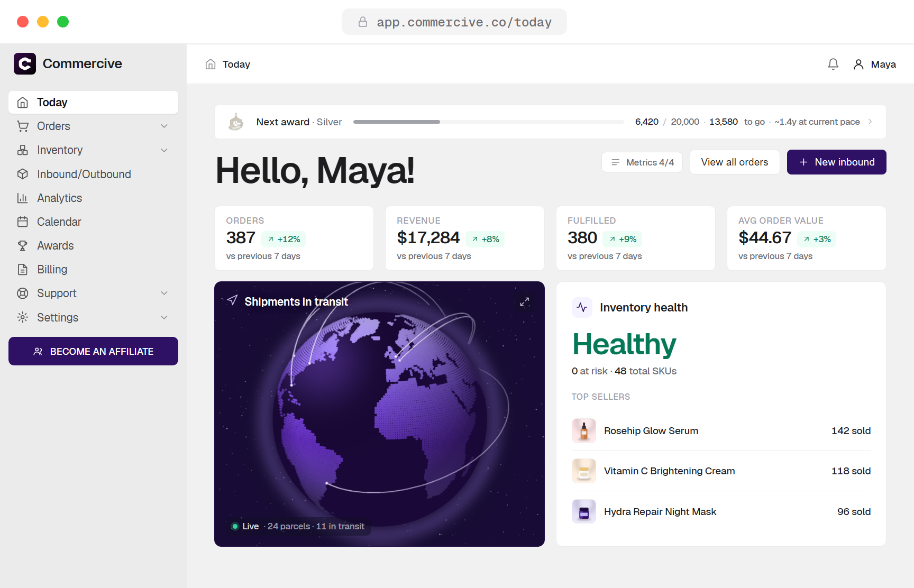The image size is (914, 588).
Task: Open the Vitamin C Brightening Cream thumbnail
Action: (x=584, y=471)
